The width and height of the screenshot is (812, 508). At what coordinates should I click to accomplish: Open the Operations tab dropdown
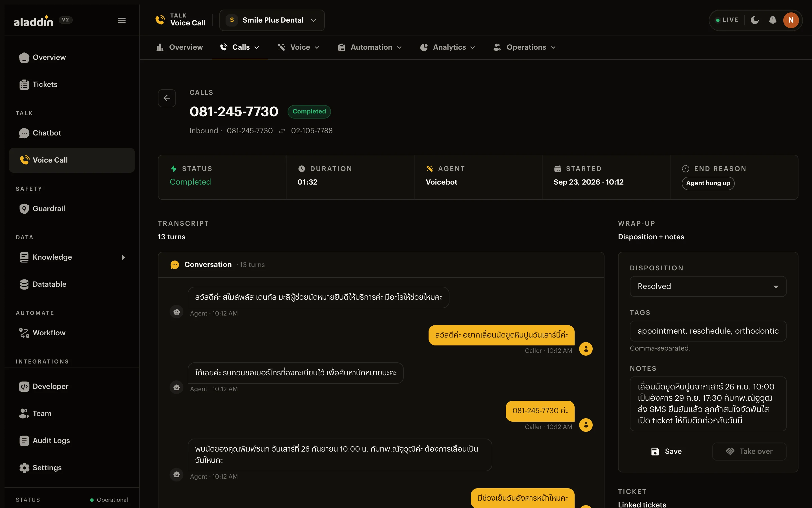pos(524,47)
